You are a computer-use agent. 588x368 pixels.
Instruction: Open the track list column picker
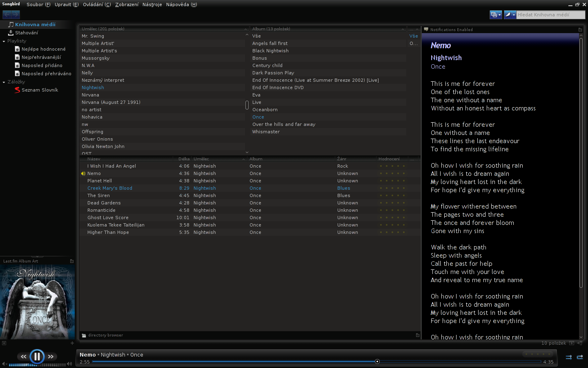413,159
